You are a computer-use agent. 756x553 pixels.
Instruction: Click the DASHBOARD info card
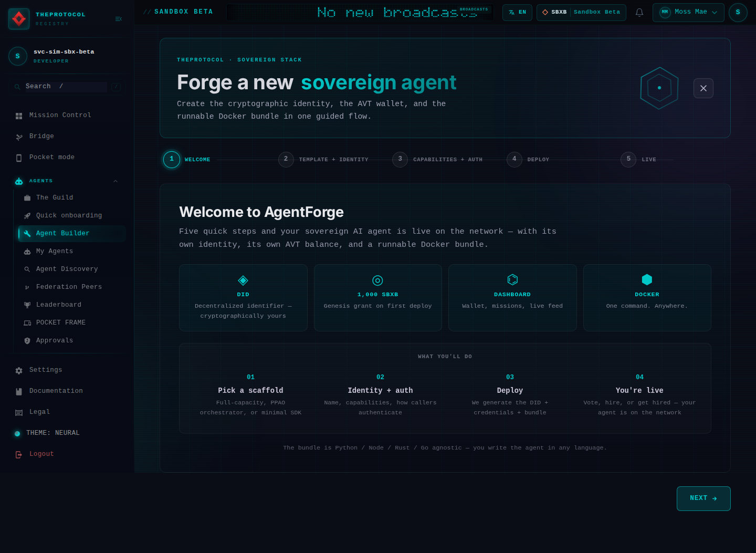(x=512, y=298)
